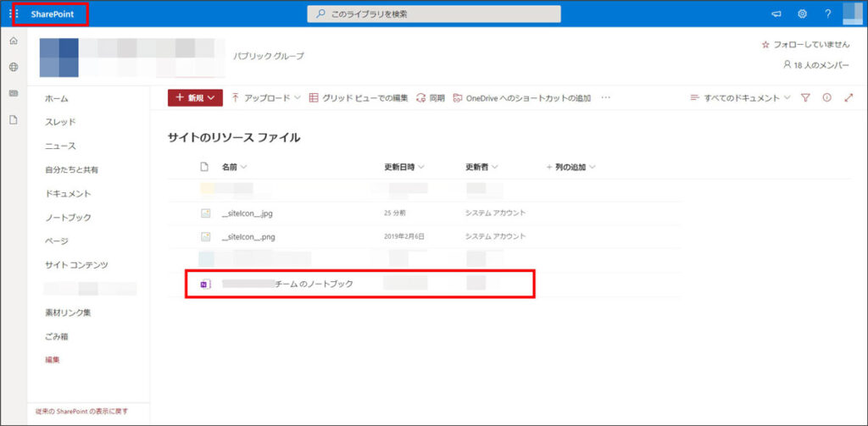Open the help question mark icon
This screenshot has width=868, height=426.
(827, 14)
